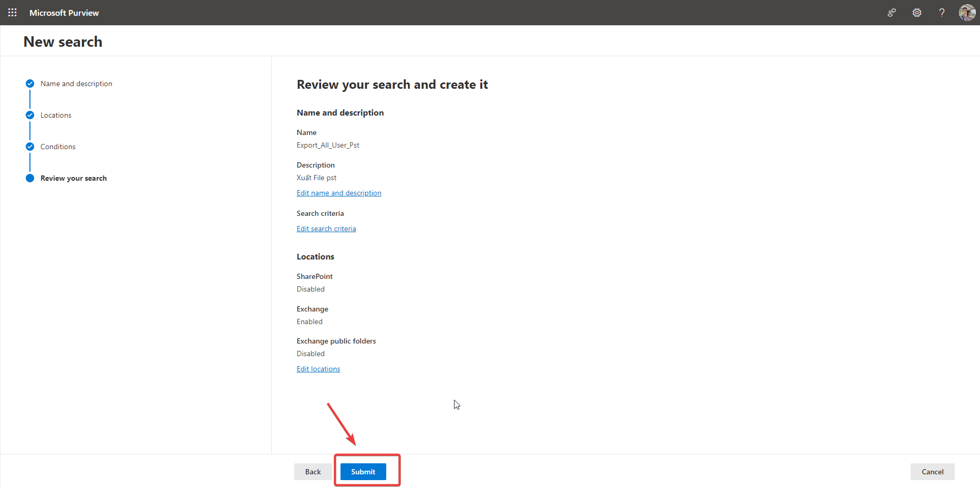Go to the Locations step
This screenshot has width=980, height=488.
pyautogui.click(x=56, y=115)
